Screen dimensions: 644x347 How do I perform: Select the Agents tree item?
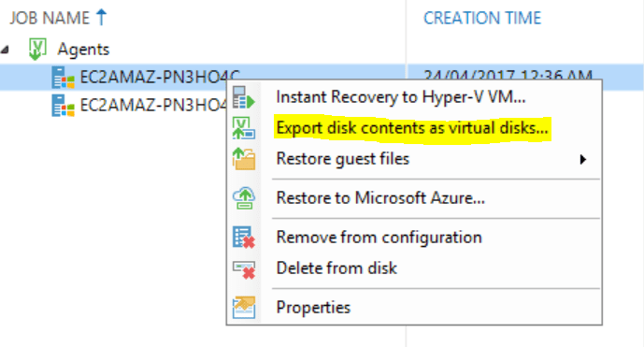pos(83,50)
